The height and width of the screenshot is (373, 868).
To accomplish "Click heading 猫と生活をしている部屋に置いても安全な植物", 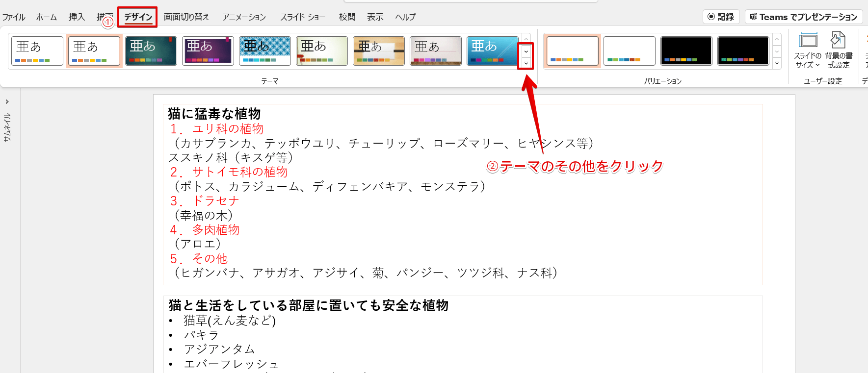I will pyautogui.click(x=309, y=305).
